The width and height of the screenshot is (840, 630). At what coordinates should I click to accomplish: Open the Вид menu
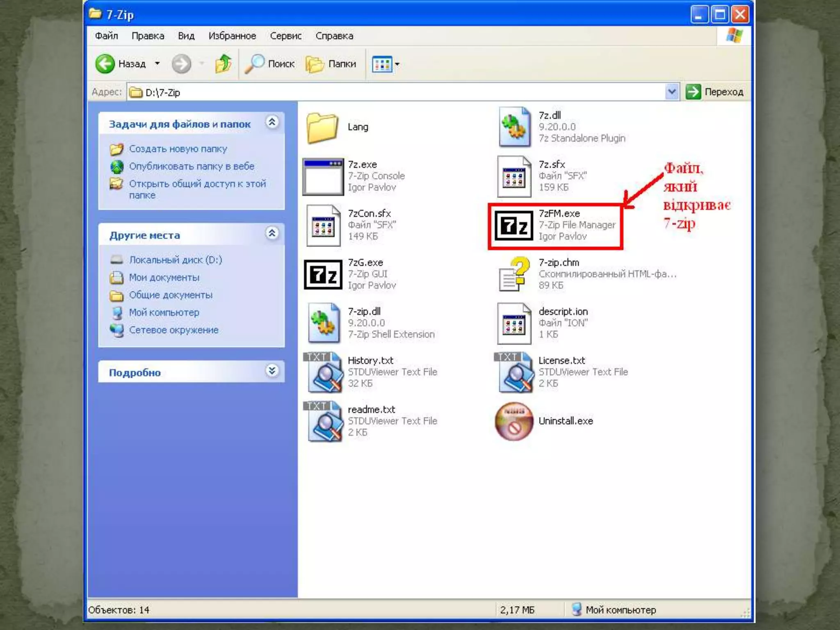tap(186, 36)
